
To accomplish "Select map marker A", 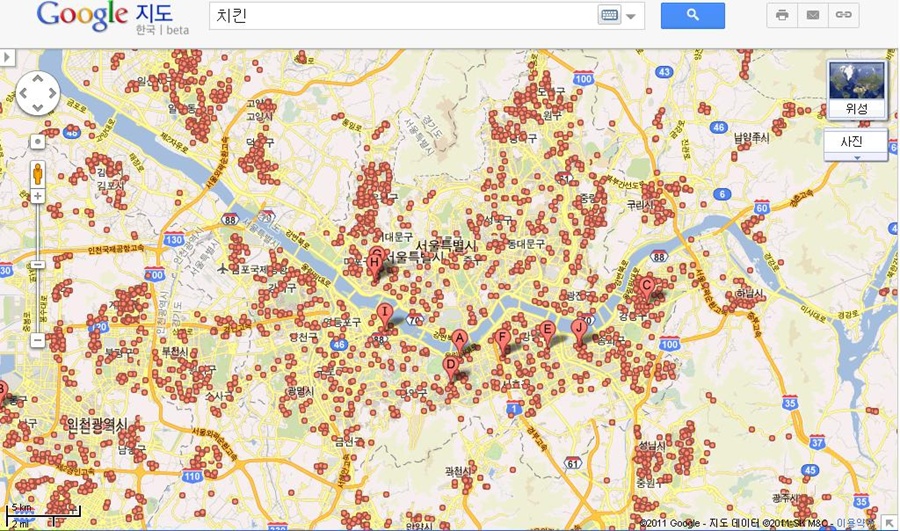I will click(x=459, y=342).
